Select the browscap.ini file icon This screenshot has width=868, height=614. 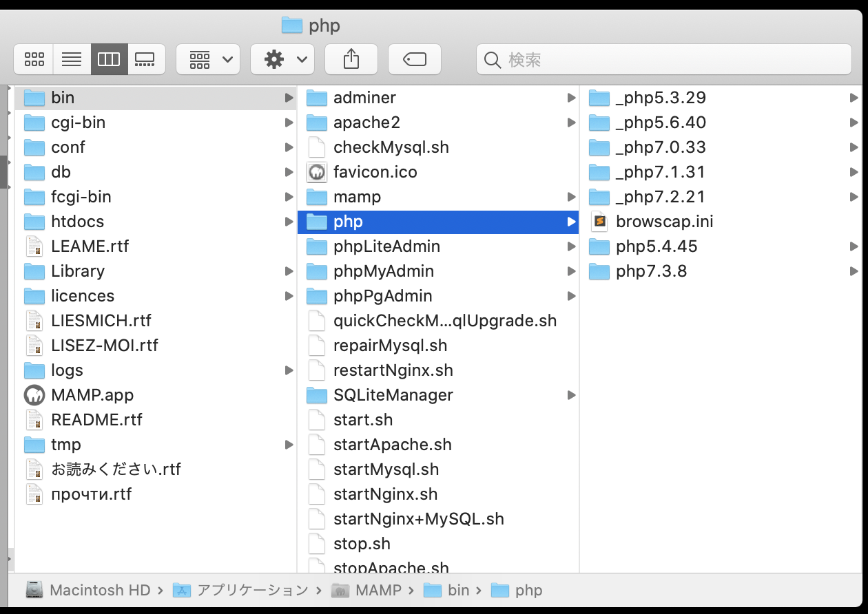tap(599, 222)
